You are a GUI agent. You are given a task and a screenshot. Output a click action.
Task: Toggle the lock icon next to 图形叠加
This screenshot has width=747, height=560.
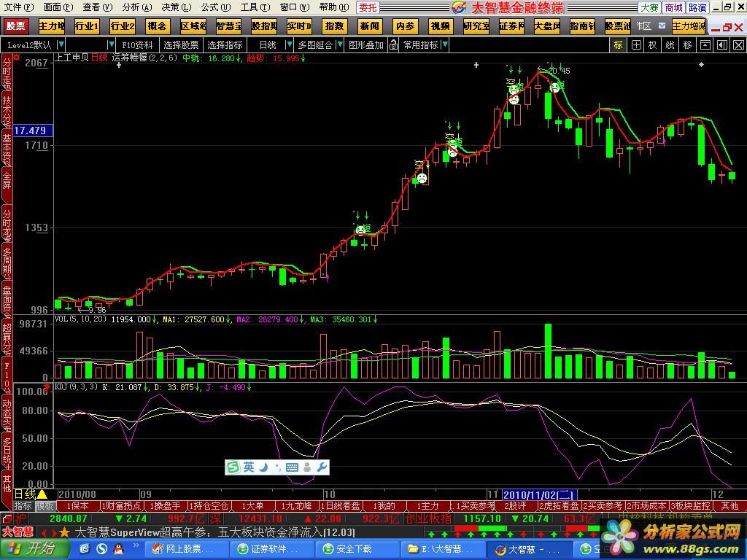click(x=393, y=44)
